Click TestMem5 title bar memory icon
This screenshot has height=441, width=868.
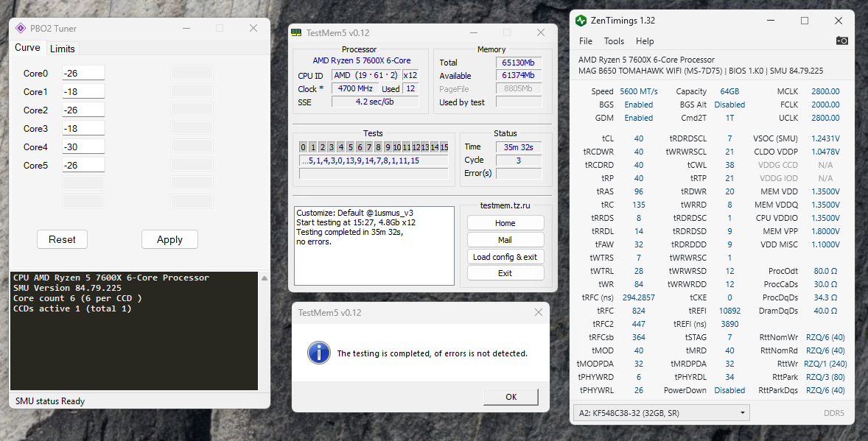click(297, 32)
